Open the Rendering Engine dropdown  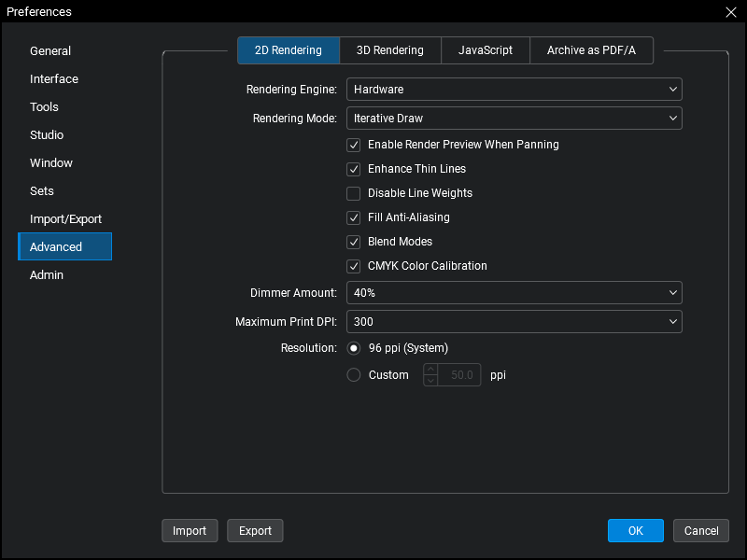(x=514, y=90)
